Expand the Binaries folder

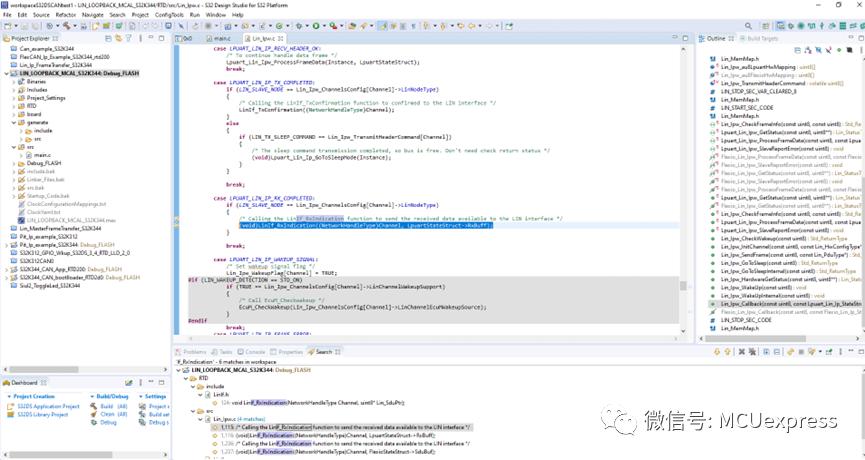14,82
